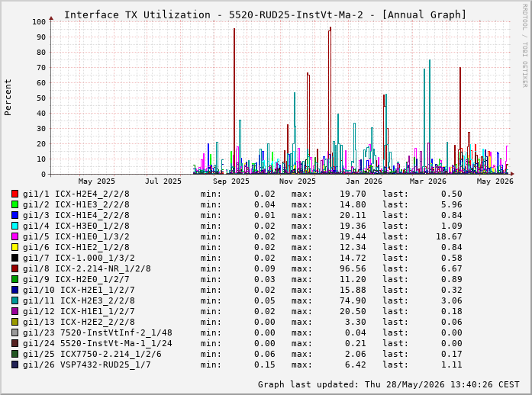Click the Graph last updated timestamp
This screenshot has height=395, width=532.
coord(389,384)
